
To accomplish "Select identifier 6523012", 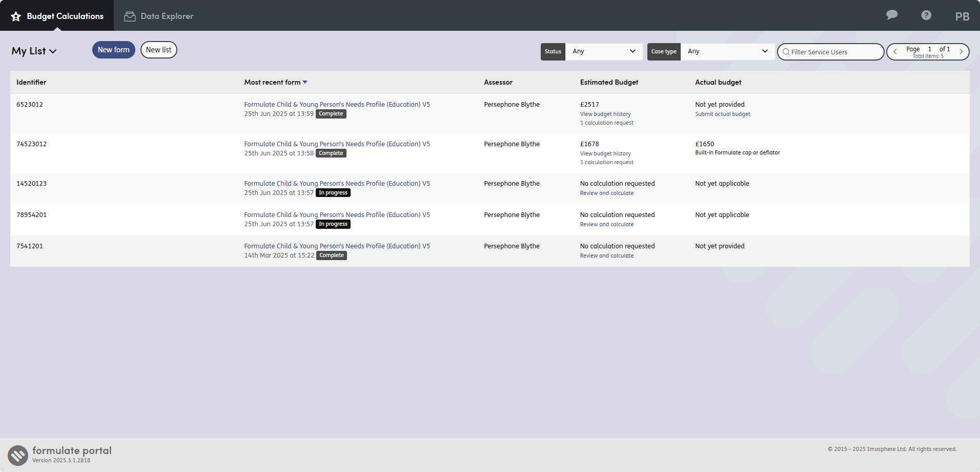I will pos(30,104).
